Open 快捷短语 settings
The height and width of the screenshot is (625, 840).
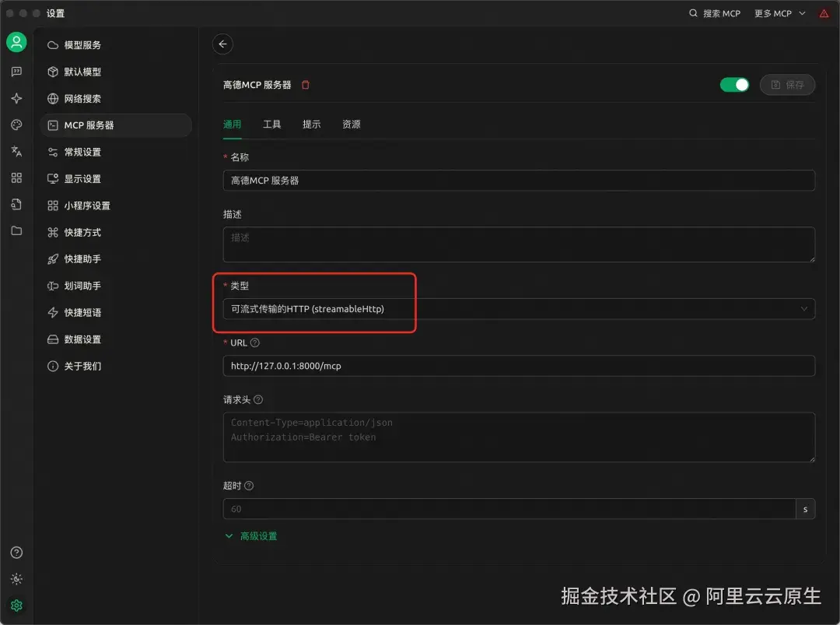(x=116, y=313)
